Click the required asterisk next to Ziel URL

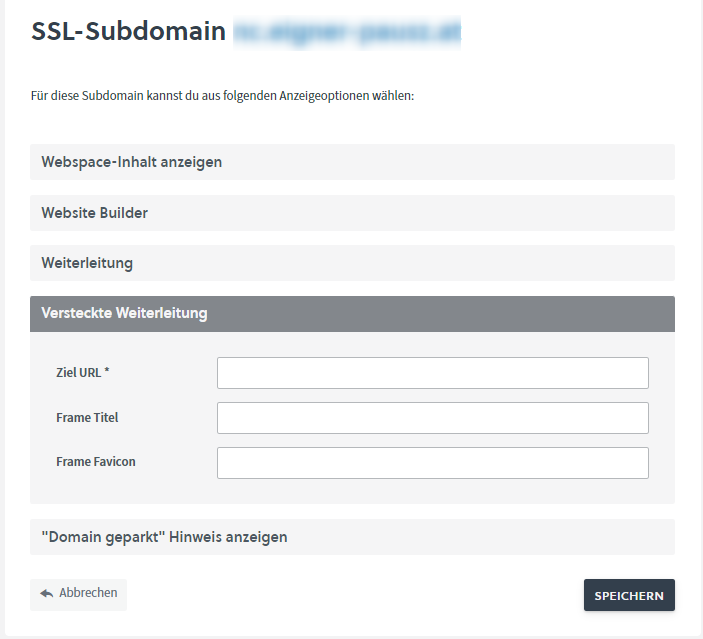[107, 372]
